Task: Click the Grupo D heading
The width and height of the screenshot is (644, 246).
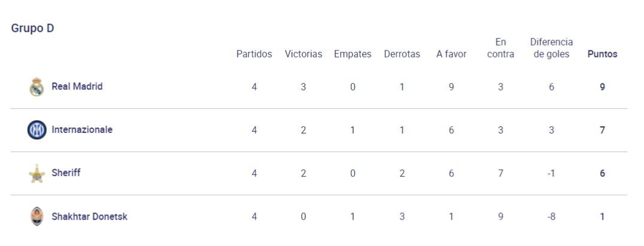Action: (x=32, y=28)
